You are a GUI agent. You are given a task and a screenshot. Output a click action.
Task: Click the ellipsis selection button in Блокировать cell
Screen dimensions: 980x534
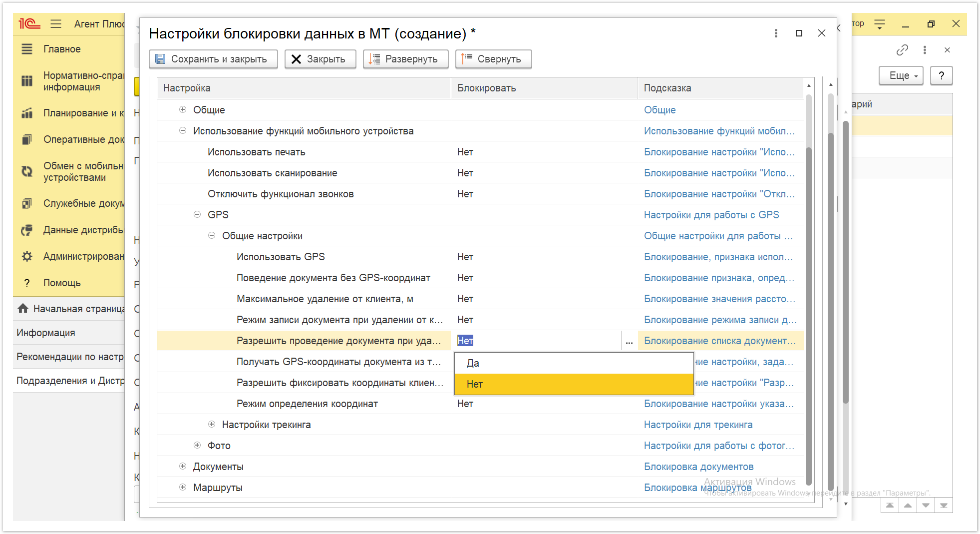click(x=629, y=341)
